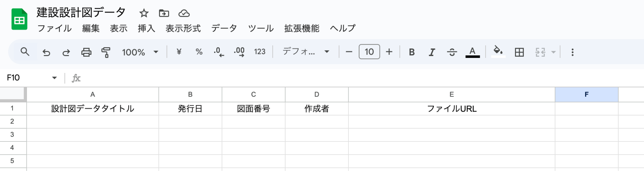
Task: Open the fill color paint bucket
Action: [x=498, y=52]
